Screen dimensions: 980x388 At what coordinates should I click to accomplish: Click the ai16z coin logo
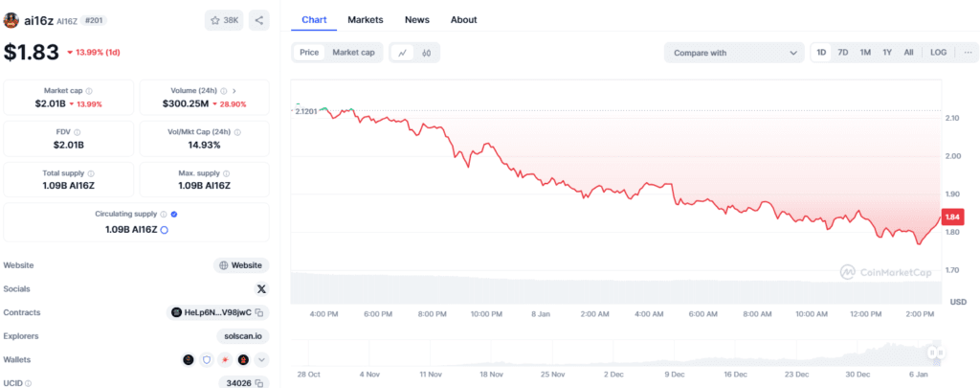pos(11,21)
